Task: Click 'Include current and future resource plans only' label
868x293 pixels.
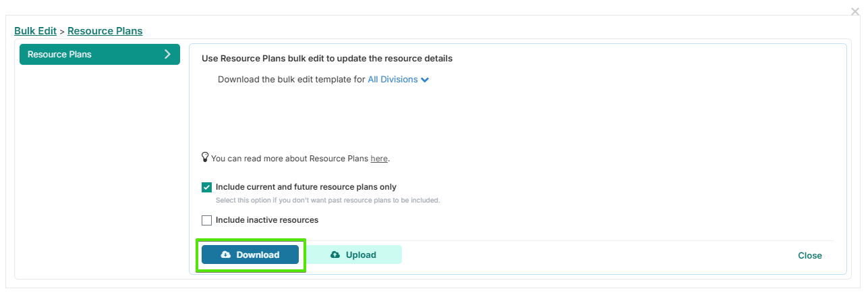Action: [306, 187]
